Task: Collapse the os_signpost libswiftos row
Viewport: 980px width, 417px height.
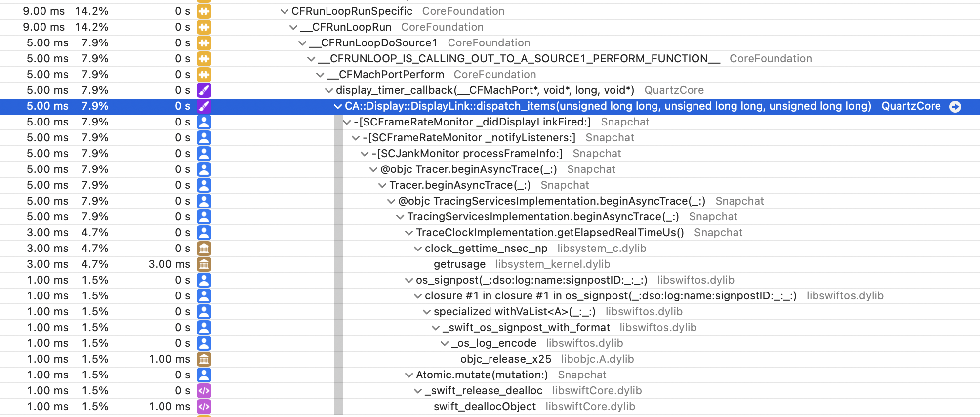Action: point(409,280)
